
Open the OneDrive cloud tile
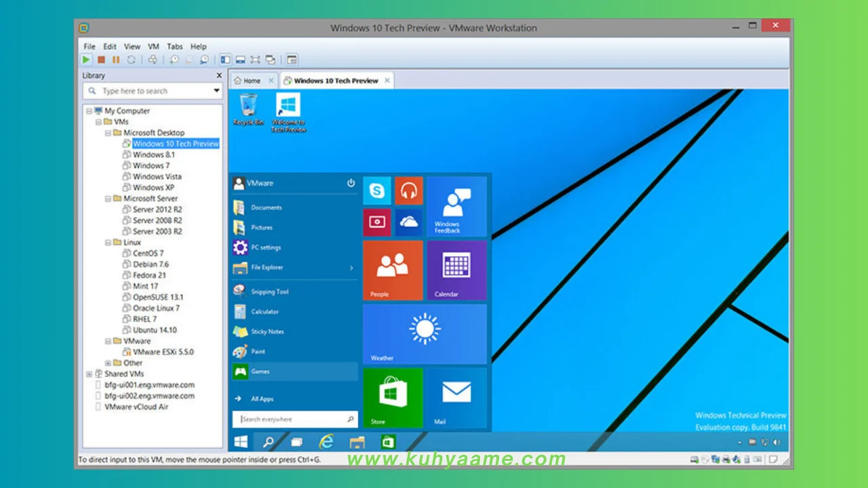coord(408,222)
